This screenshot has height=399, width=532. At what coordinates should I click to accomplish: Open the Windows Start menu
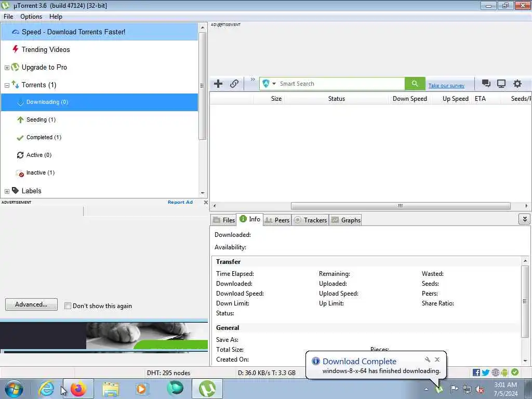pos(14,389)
